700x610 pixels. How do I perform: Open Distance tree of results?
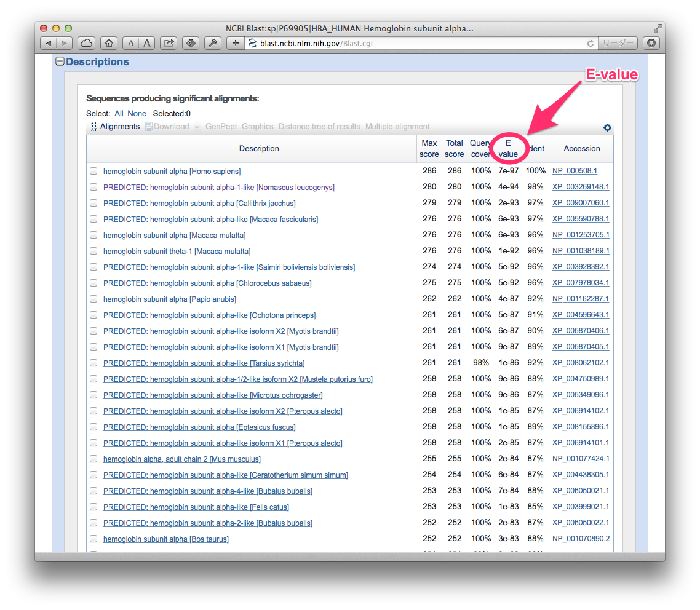[319, 127]
